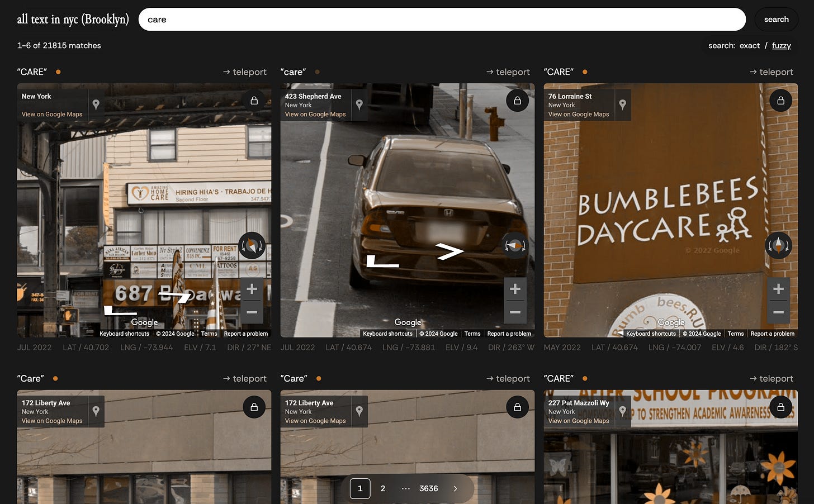Click the compass control on the HOME CARE street view
The width and height of the screenshot is (814, 504).
[252, 245]
